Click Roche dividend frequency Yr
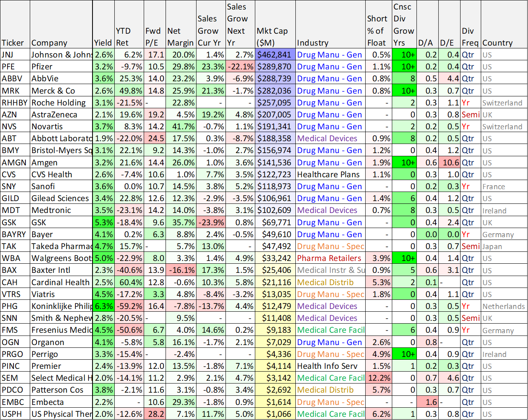Screen dimensions: 528x420 [470, 103]
